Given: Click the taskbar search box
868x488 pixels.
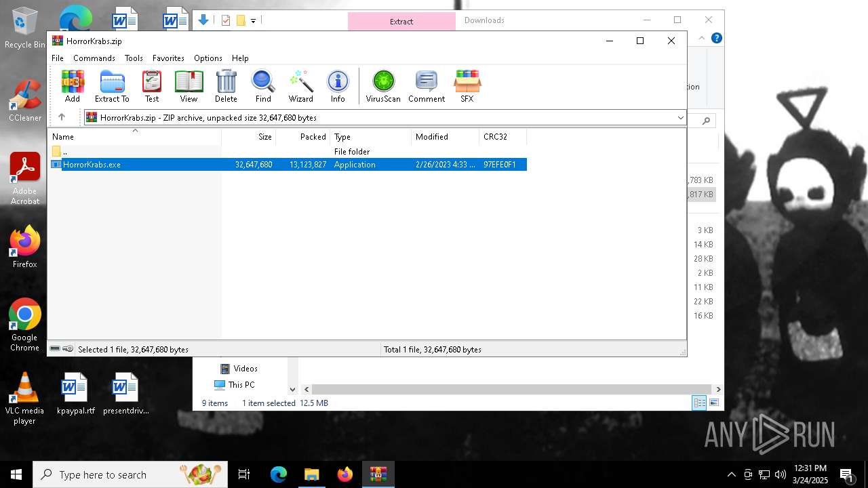Looking at the screenshot, I should point(130,474).
